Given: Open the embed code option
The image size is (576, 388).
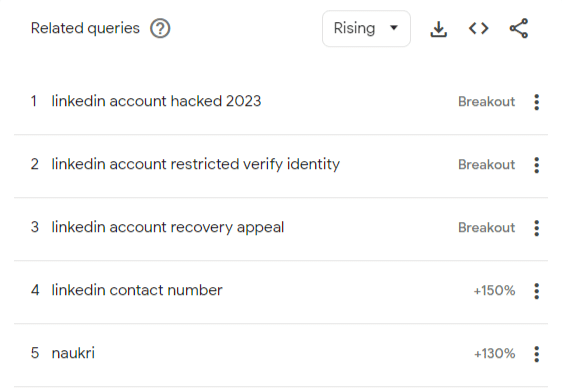Looking at the screenshot, I should (479, 28).
